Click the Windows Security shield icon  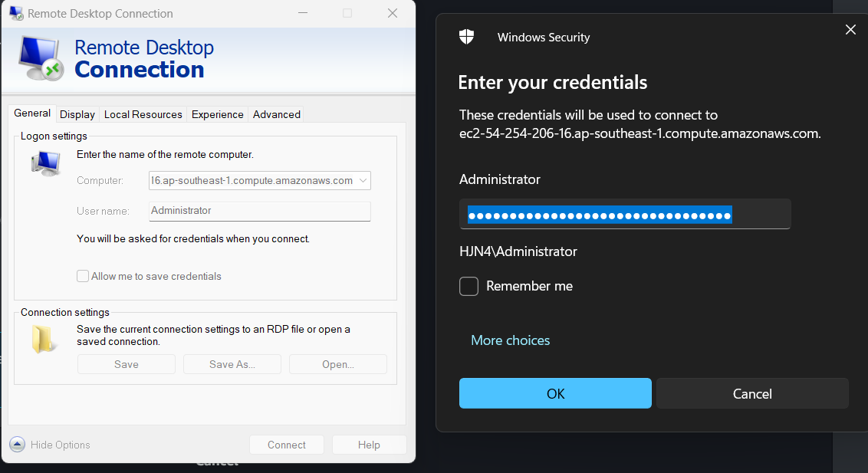coord(466,37)
